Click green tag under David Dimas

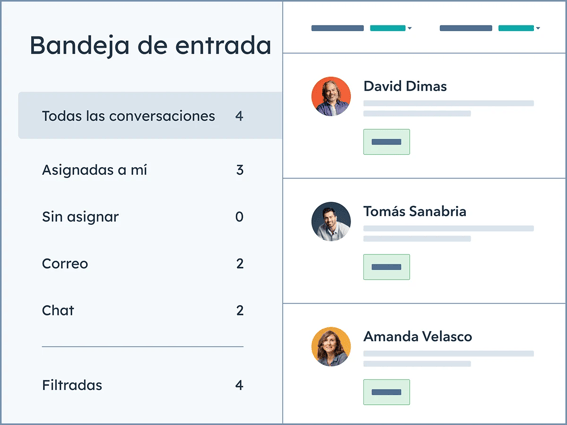pyautogui.click(x=387, y=142)
